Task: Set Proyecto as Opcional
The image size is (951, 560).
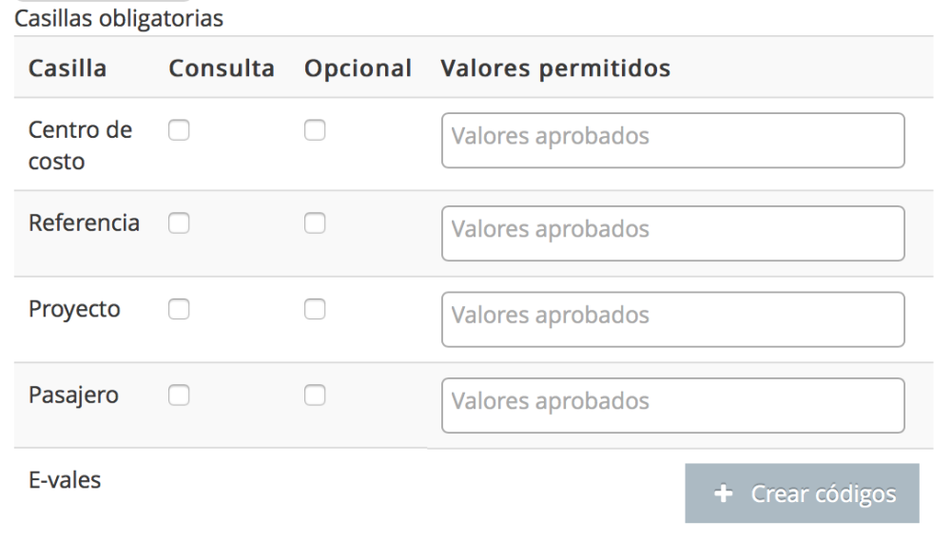Action: [x=315, y=309]
